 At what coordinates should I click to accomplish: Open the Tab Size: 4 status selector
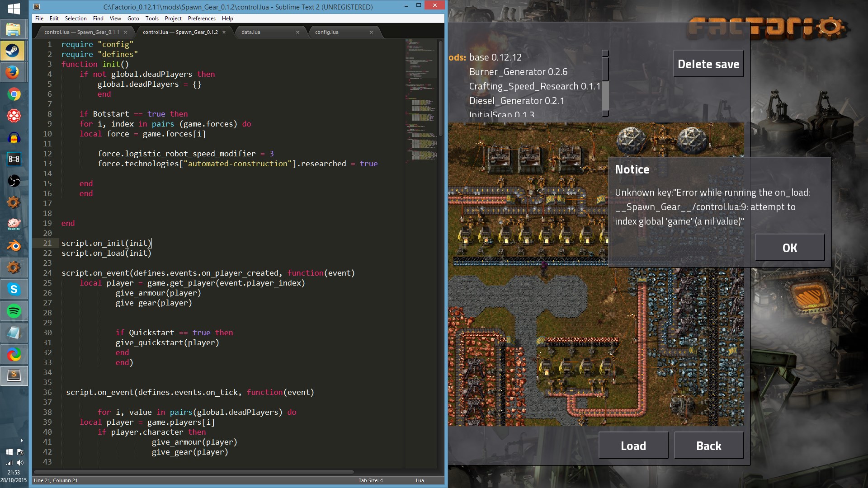click(x=371, y=480)
